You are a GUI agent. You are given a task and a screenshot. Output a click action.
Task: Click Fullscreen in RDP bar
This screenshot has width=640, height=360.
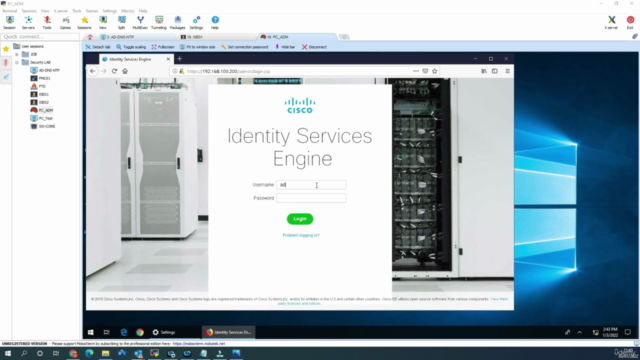163,47
